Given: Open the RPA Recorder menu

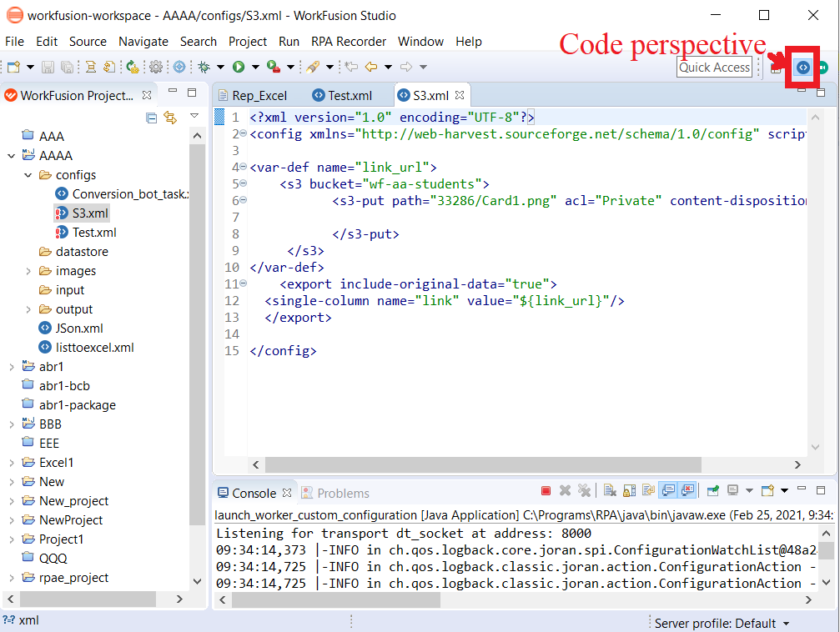Looking at the screenshot, I should coord(349,42).
